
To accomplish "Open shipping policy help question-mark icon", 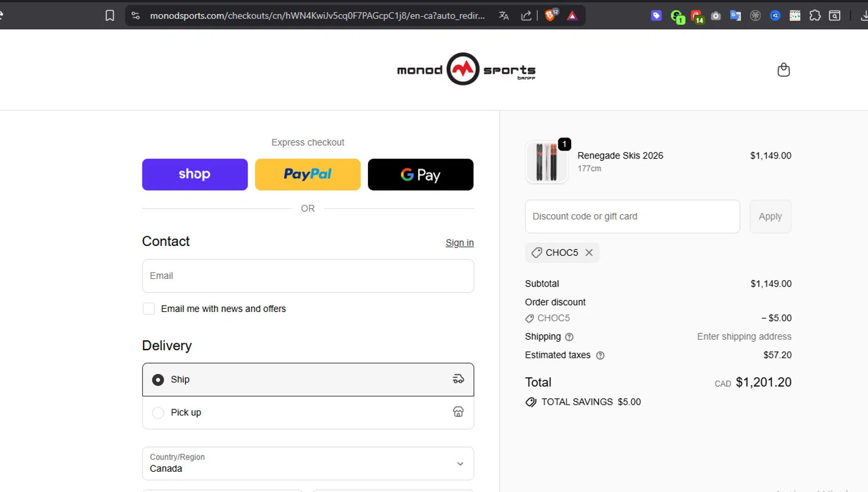I will (x=569, y=337).
